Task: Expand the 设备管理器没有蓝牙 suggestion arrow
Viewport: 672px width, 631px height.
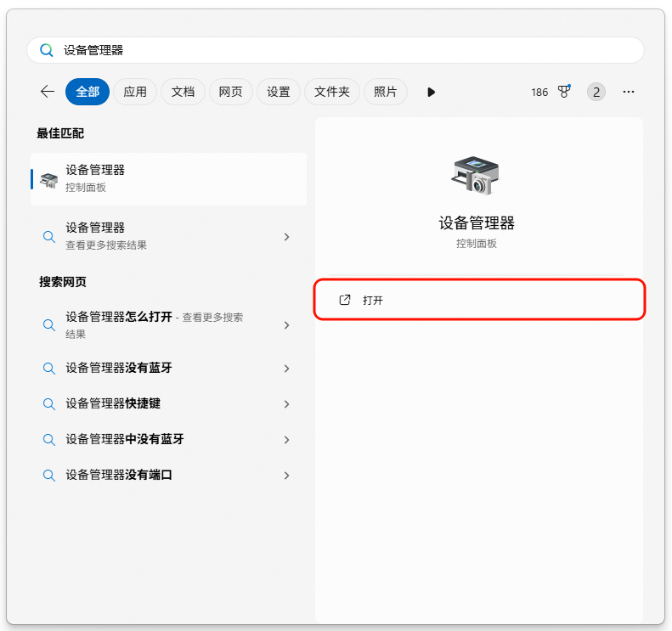Action: (287, 369)
